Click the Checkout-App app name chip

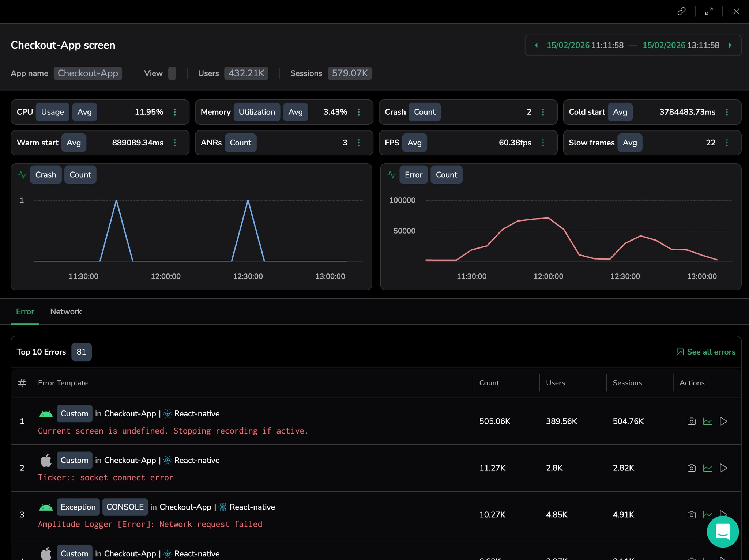point(88,73)
